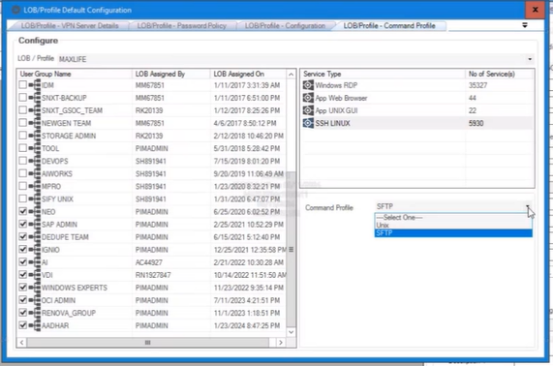
Task: Click the group icon beside AADHAR
Action: point(35,325)
